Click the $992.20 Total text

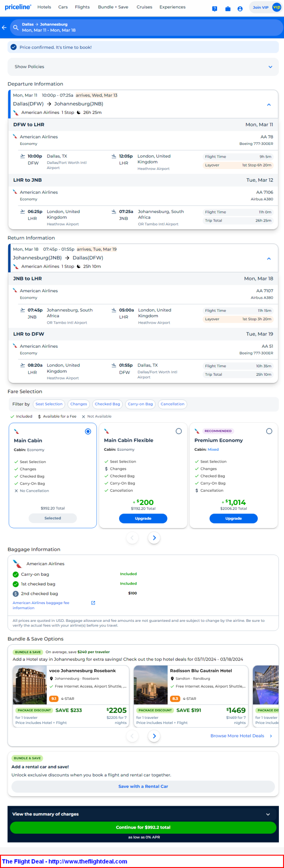[53, 508]
